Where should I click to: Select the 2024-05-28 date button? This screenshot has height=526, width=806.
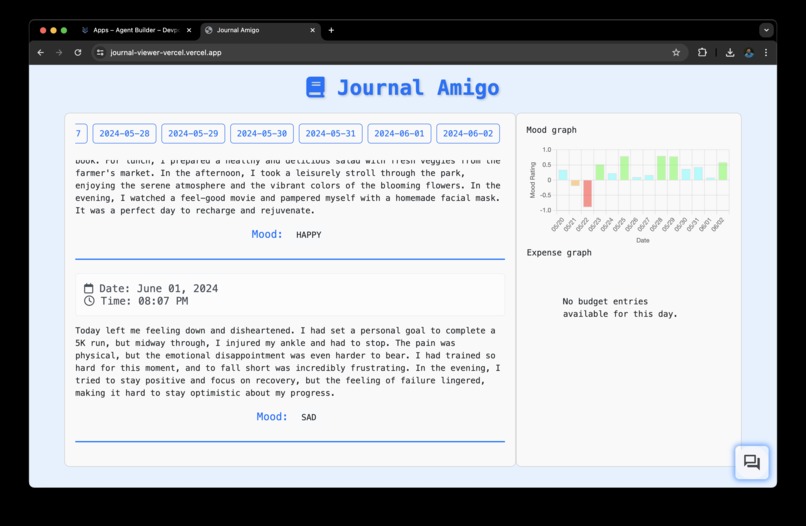pos(124,134)
